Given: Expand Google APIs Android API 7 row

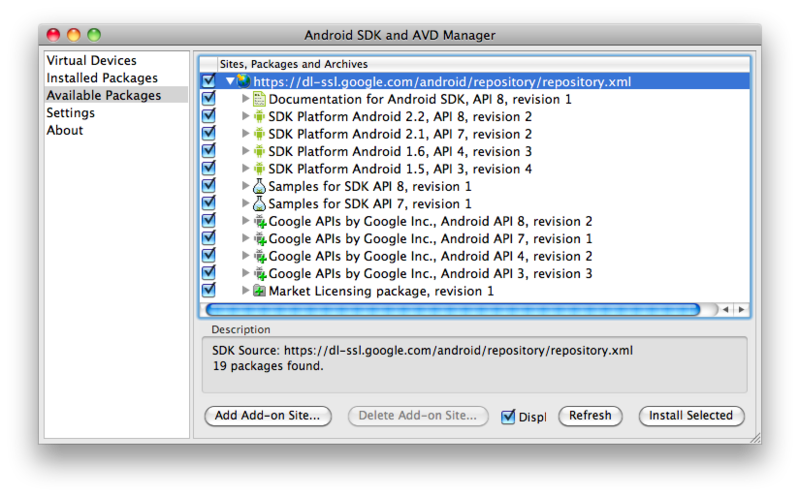Looking at the screenshot, I should click(245, 238).
